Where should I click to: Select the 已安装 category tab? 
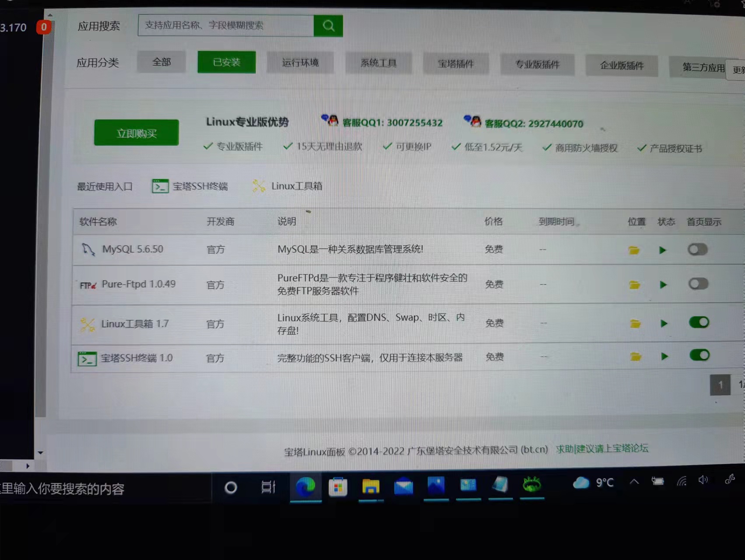(226, 62)
